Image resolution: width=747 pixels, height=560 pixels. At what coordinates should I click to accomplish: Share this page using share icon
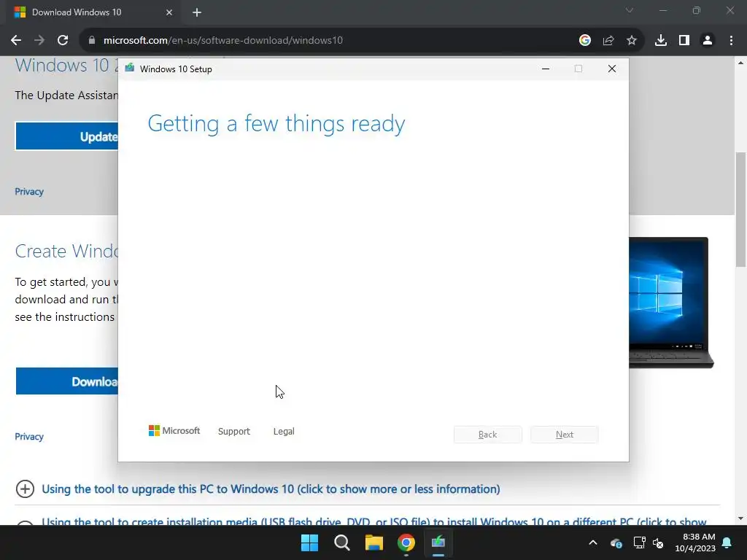[x=608, y=41]
